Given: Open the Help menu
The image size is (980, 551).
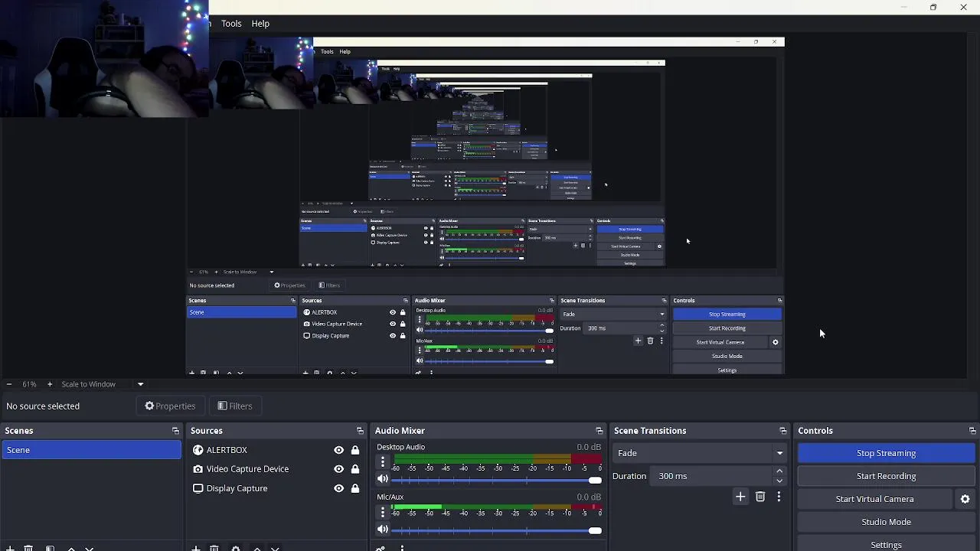Looking at the screenshot, I should coord(260,24).
